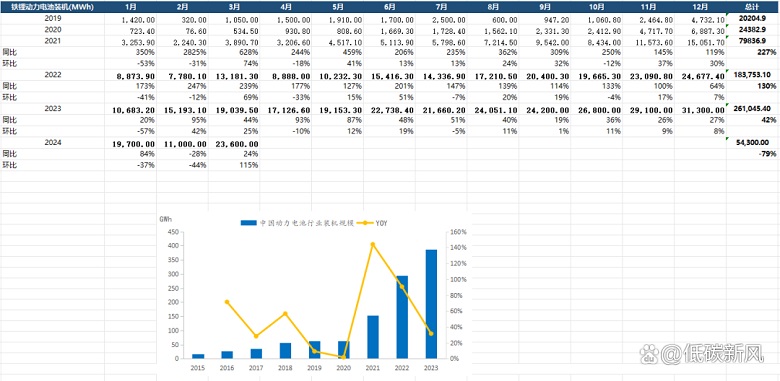Click the 6月 column header
Image resolution: width=780 pixels, height=381 pixels.
pyautogui.click(x=390, y=7)
